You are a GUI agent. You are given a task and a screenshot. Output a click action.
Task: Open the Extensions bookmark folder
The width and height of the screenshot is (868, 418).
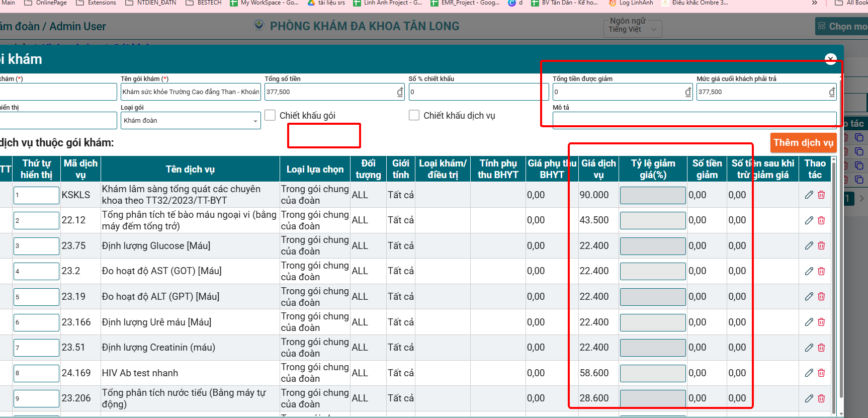(x=96, y=3)
